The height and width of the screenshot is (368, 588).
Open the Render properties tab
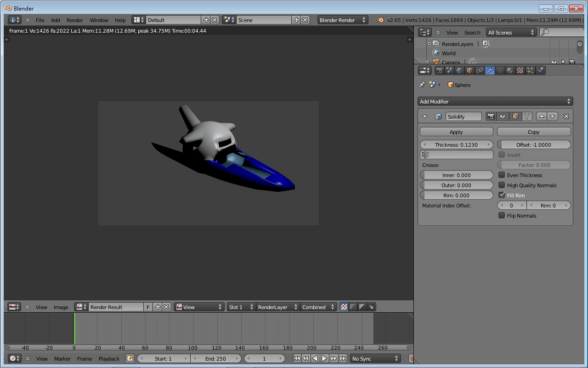439,70
